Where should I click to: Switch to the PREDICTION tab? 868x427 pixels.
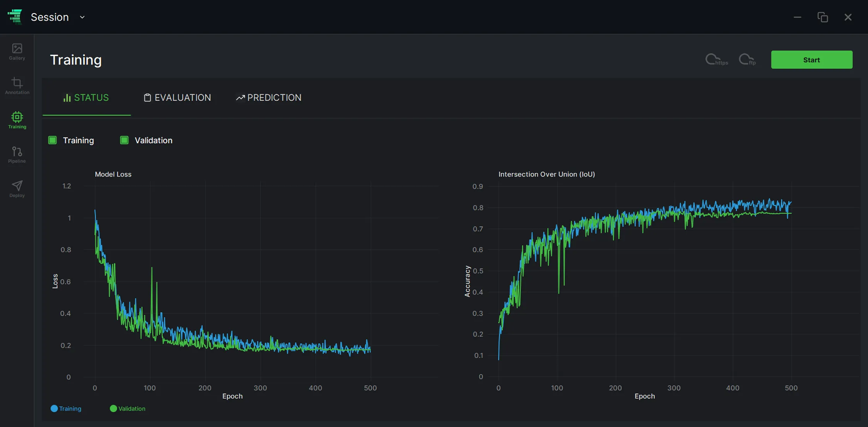coord(269,97)
